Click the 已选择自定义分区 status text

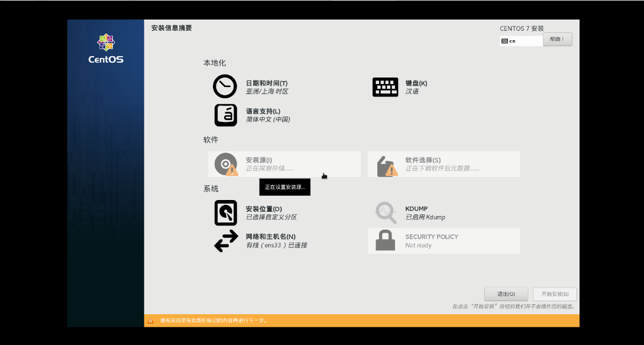tap(271, 217)
